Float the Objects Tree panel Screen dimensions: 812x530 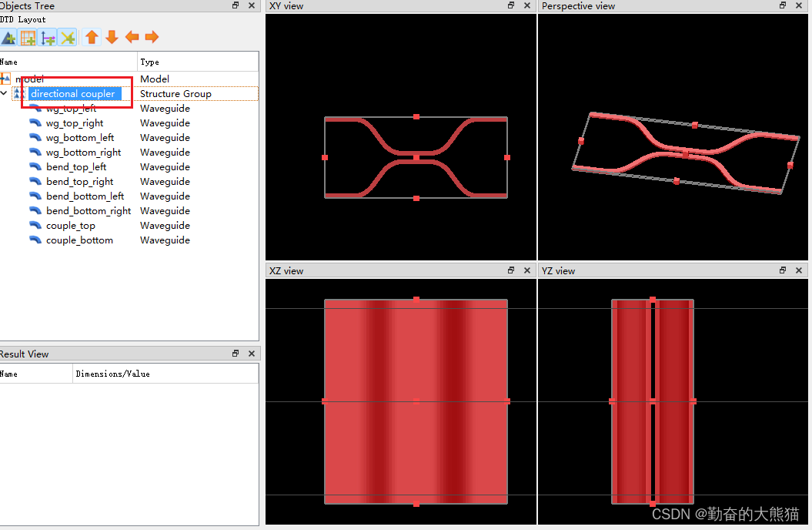pyautogui.click(x=236, y=5)
